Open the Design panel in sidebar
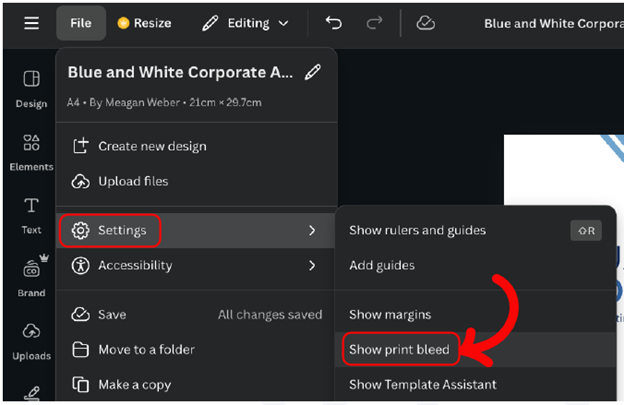The width and height of the screenshot is (624, 405). click(x=31, y=87)
